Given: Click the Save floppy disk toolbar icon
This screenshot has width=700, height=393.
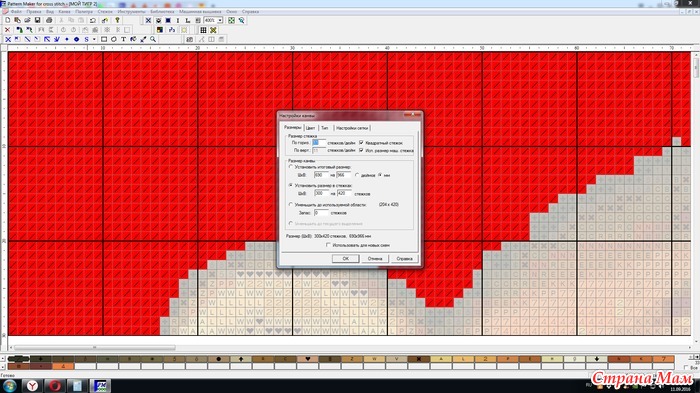Looking at the screenshot, I should pyautogui.click(x=38, y=20).
